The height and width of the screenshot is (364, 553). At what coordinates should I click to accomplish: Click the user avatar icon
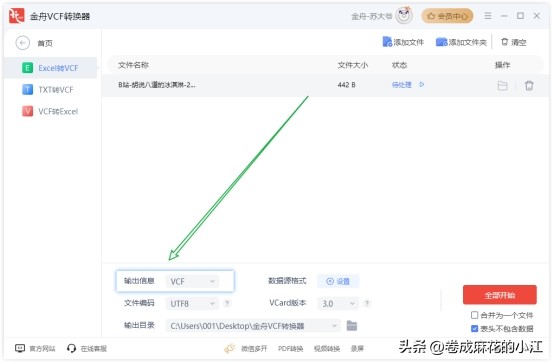tap(404, 16)
